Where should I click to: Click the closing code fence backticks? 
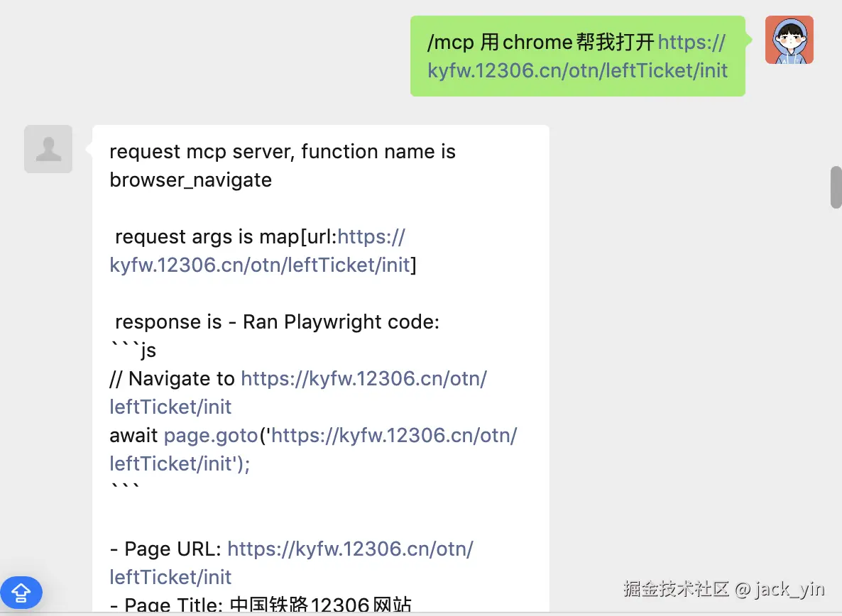[x=125, y=488]
